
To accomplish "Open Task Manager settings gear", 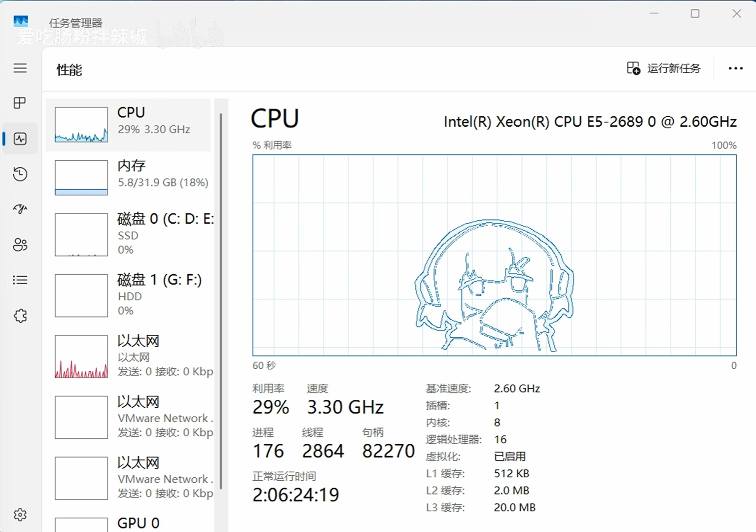I will click(20, 515).
